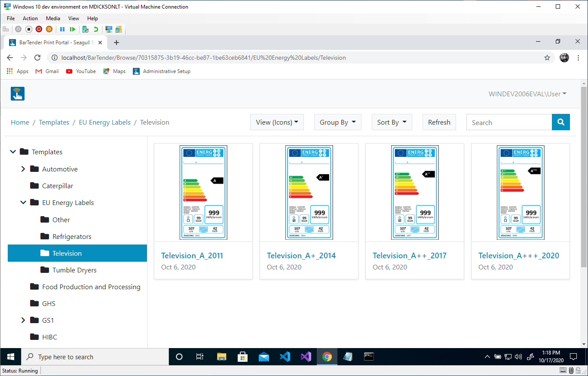Click the orange Save VM state icon
This screenshot has width=588, height=376.
(x=49, y=29)
